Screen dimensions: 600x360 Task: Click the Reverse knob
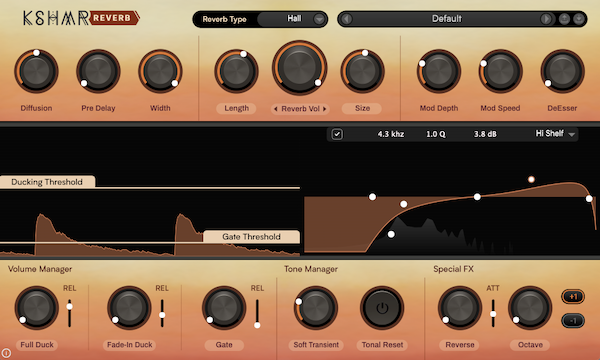click(x=460, y=308)
